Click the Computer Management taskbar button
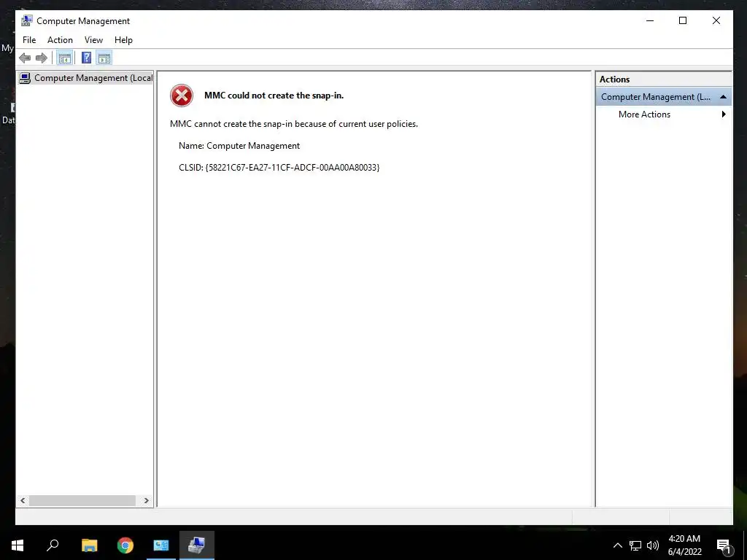The height and width of the screenshot is (560, 747). (197, 545)
